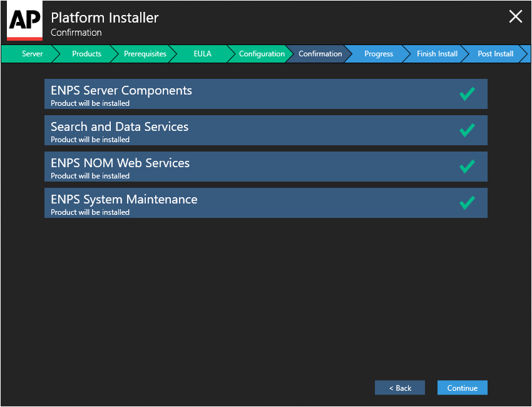The image size is (532, 407).
Task: Click the Search and Data Services checkmark
Action: point(467,130)
